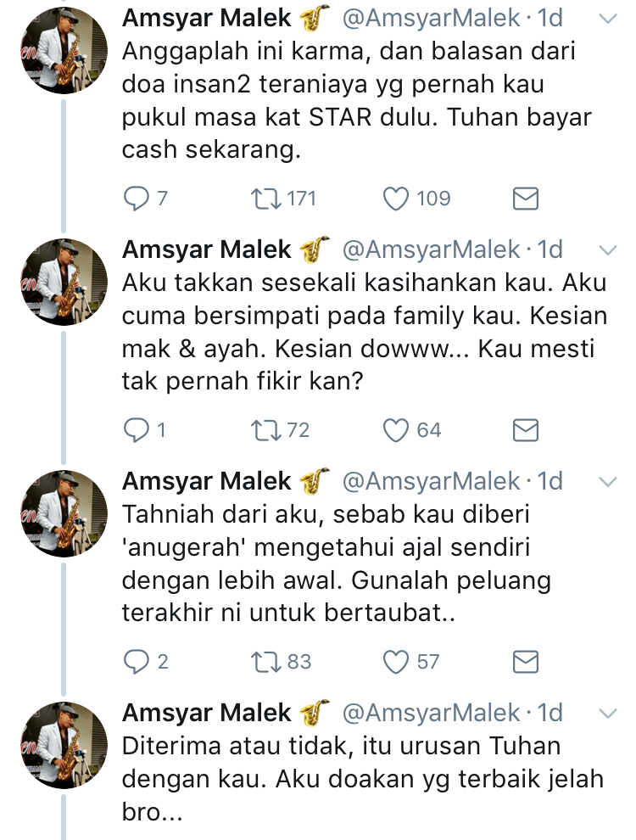Reply to the 'Tahniah dari aku' tweet
Screen dimensions: 636x840
[137, 661]
